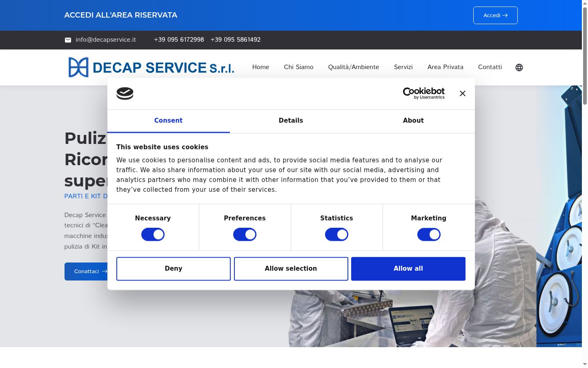Viewport: 588px width, 368px height.
Task: Switch to the Details tab
Action: [291, 121]
